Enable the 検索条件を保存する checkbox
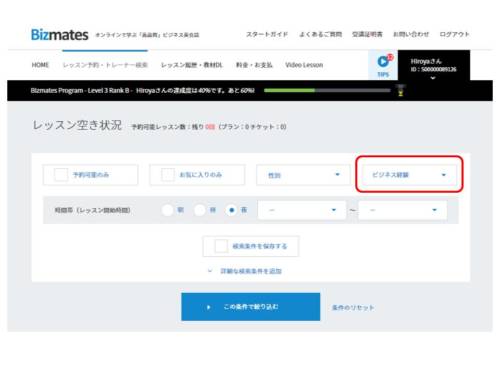This screenshot has height=375, width=500. (x=221, y=246)
